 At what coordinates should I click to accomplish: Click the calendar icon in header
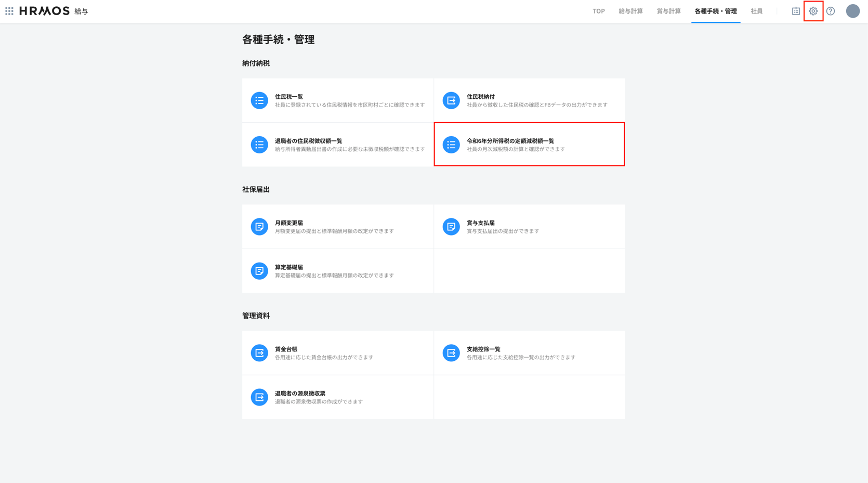796,11
